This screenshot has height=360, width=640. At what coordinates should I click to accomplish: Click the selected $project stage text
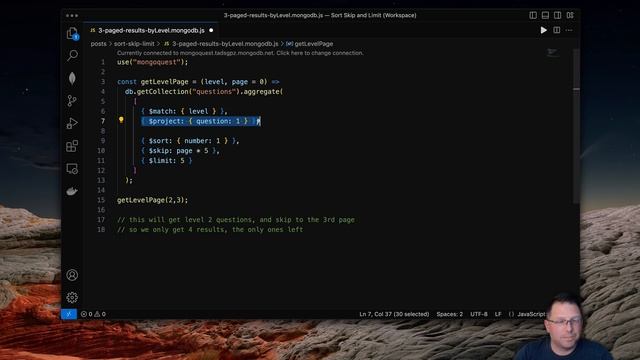pos(200,121)
